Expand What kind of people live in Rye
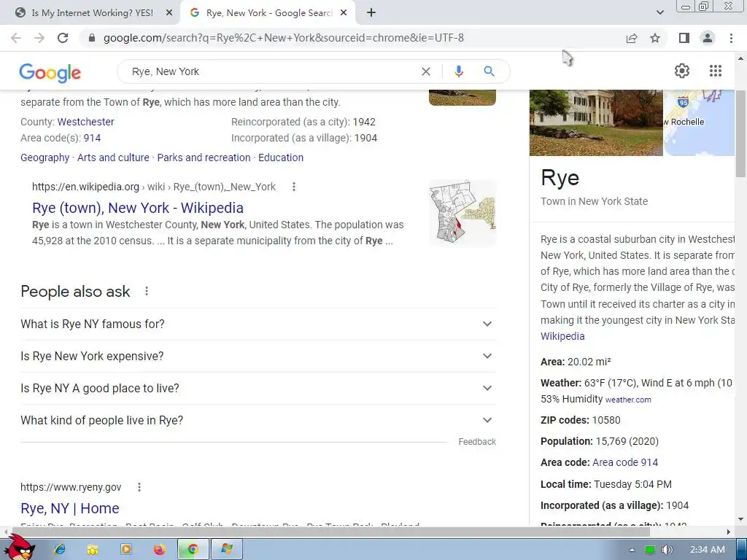Screen dimensions: 747x560 pyautogui.click(x=258, y=421)
